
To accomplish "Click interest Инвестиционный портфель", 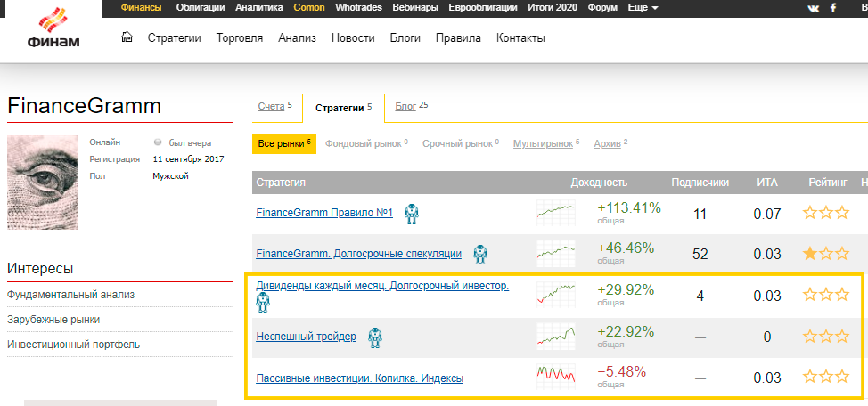I will click(74, 345).
